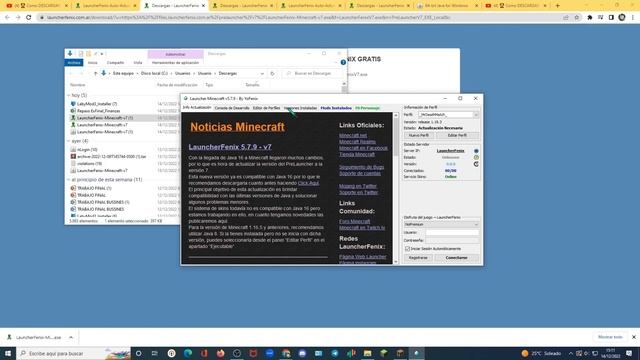Click Mostrar todo in the downloads bar
Viewport: 640px width, 360px height.
tap(610, 337)
